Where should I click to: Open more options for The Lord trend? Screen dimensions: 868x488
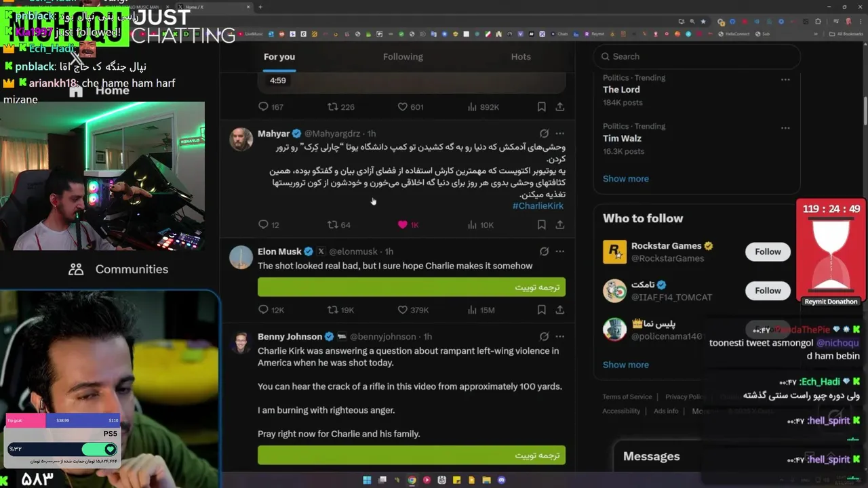785,79
